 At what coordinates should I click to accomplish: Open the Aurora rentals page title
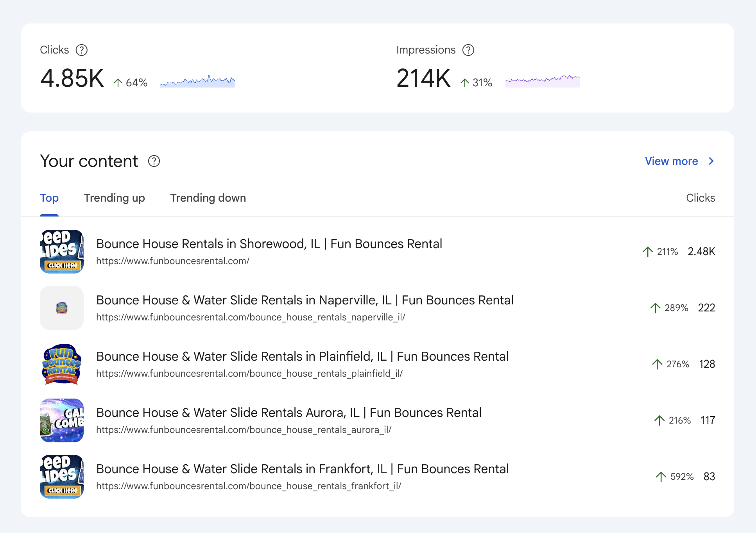(x=289, y=413)
